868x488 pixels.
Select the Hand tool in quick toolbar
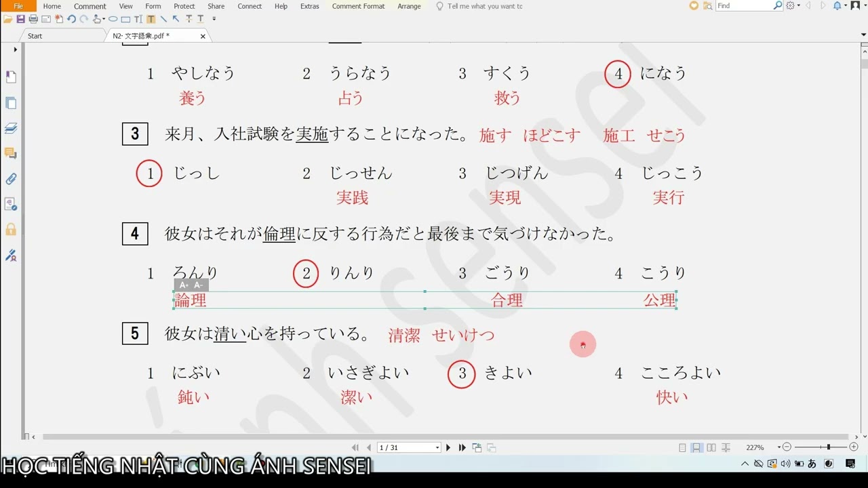click(96, 19)
